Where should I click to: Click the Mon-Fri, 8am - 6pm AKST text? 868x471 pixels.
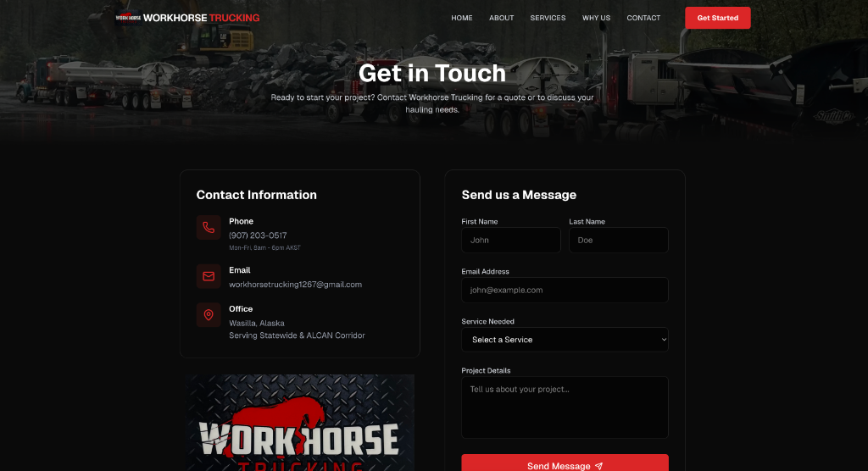(264, 248)
